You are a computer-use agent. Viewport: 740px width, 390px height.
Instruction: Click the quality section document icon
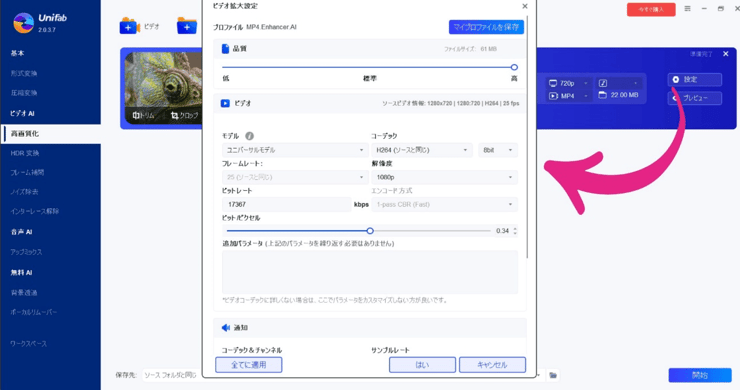pos(225,49)
